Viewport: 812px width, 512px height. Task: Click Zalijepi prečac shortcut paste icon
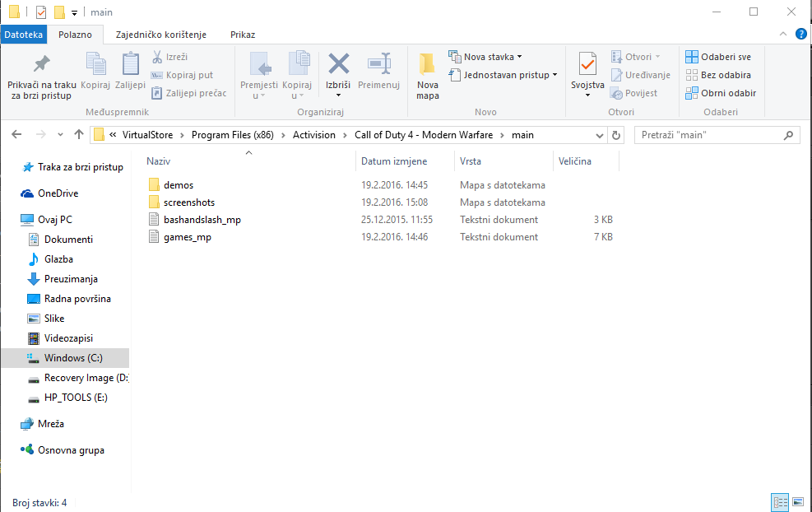[156, 93]
